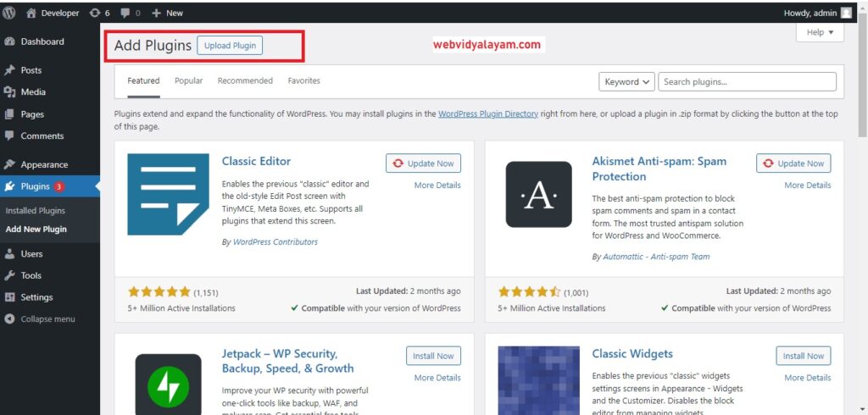Click the WordPress logo icon in admin bar

(x=9, y=13)
